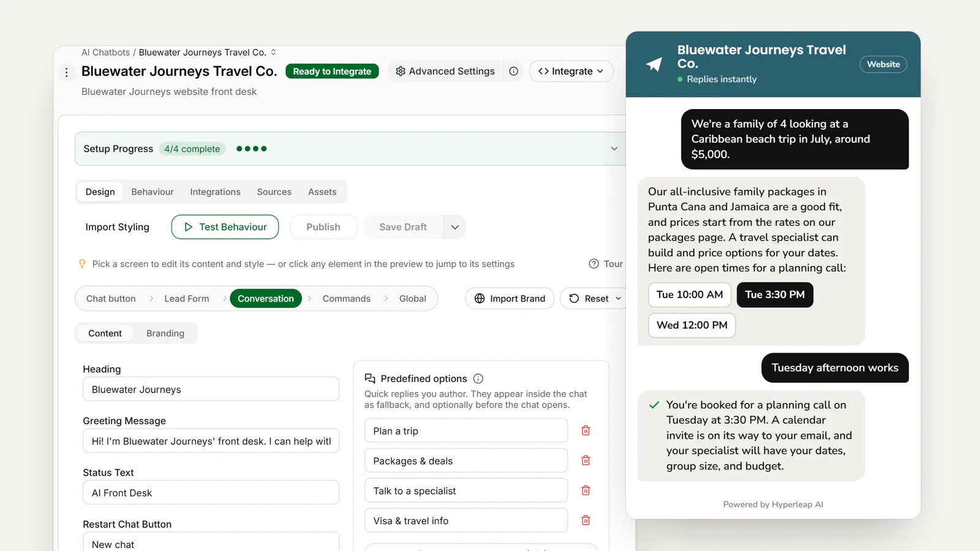
Task: Click the Ready to Integrate badge
Action: [x=332, y=71]
